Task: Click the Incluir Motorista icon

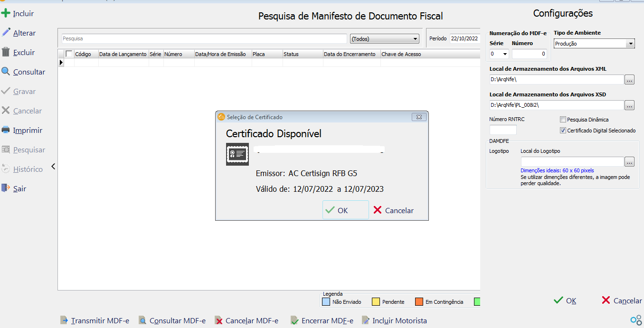Action: pos(366,320)
